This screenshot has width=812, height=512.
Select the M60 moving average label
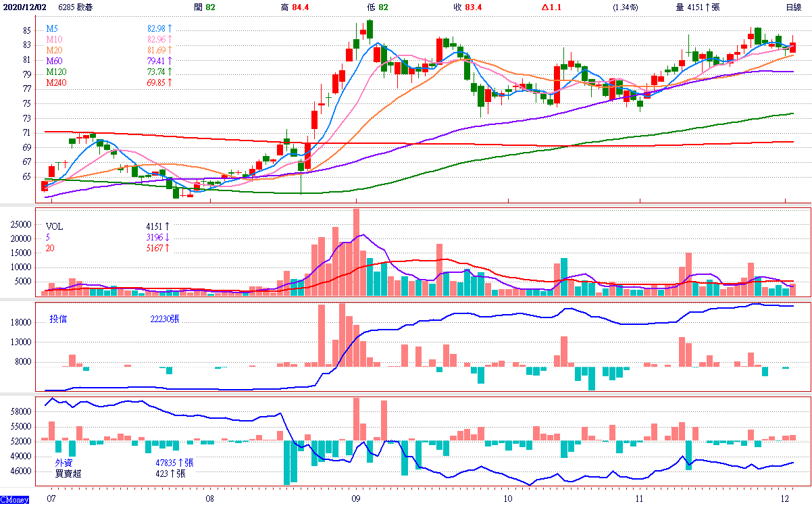(54, 61)
